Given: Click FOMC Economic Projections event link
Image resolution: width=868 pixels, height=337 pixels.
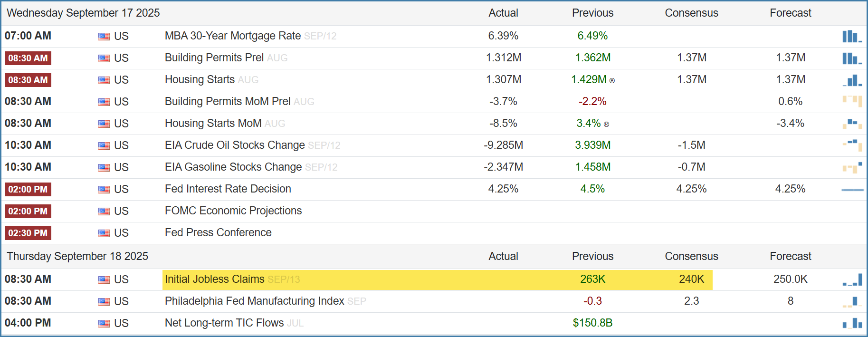Looking at the screenshot, I should pos(233,211).
